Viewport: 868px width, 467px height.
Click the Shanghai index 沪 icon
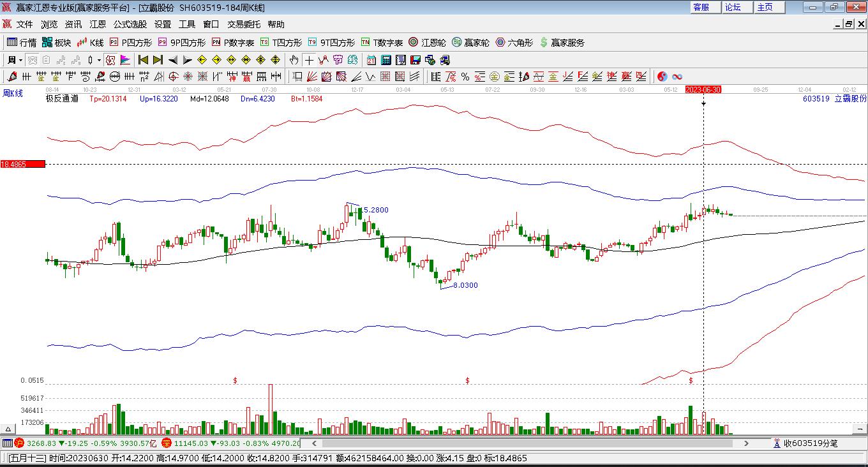pos(19,443)
